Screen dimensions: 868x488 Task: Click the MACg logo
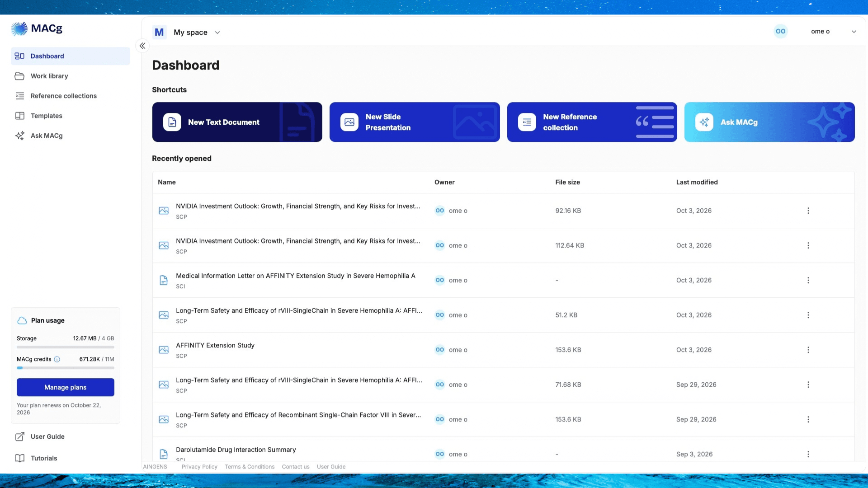37,28
